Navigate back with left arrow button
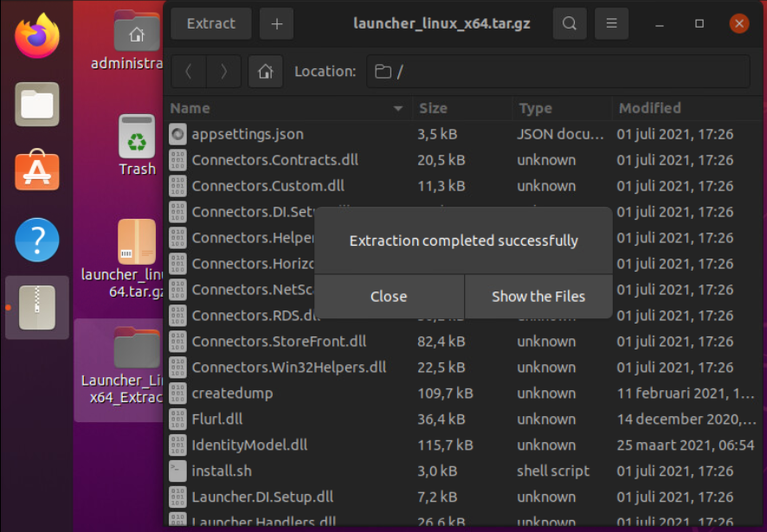The width and height of the screenshot is (767, 532). coord(190,72)
